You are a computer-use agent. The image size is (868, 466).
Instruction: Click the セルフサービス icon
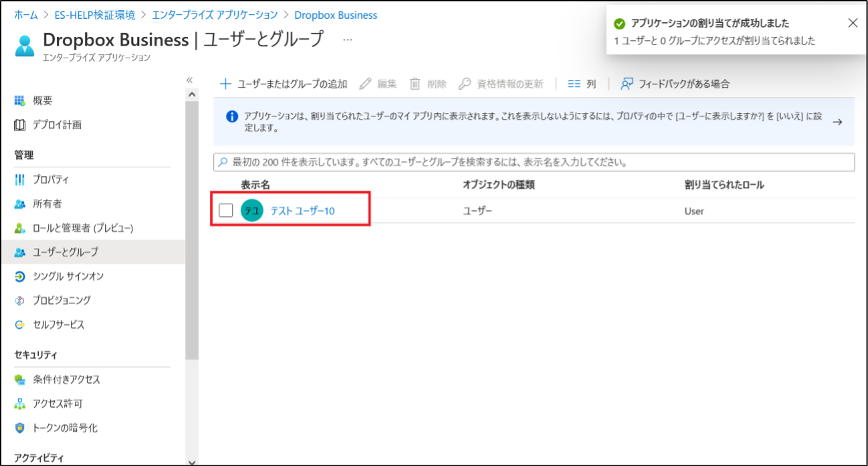[x=20, y=325]
